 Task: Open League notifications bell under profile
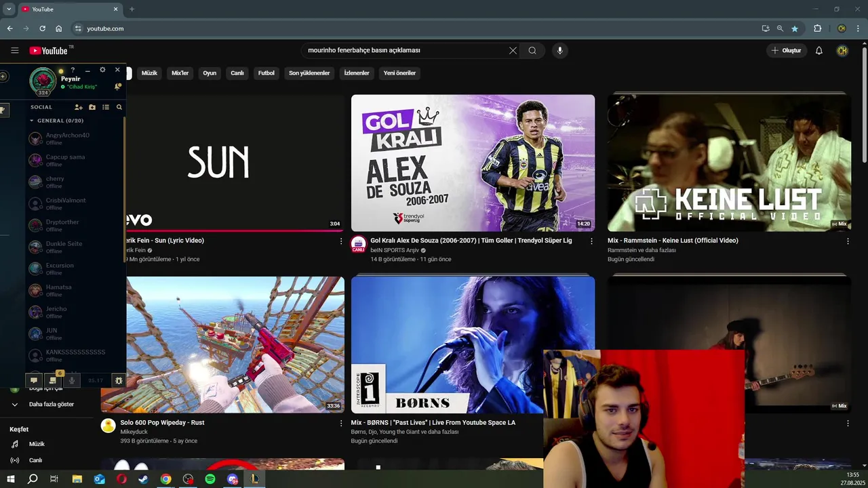pos(117,86)
